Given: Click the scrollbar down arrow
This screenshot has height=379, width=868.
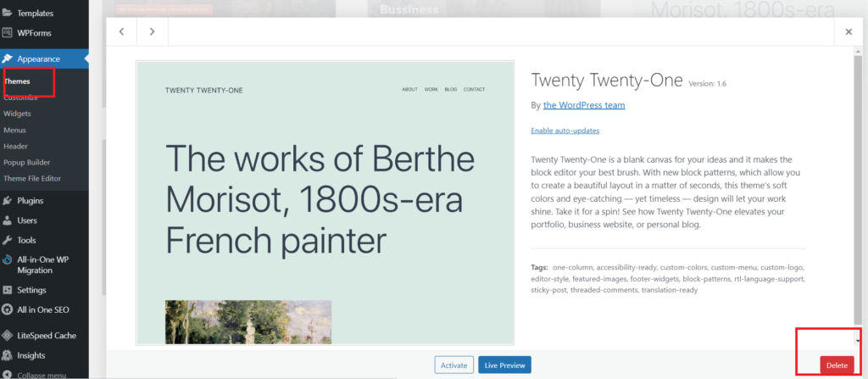Looking at the screenshot, I should tap(858, 341).
